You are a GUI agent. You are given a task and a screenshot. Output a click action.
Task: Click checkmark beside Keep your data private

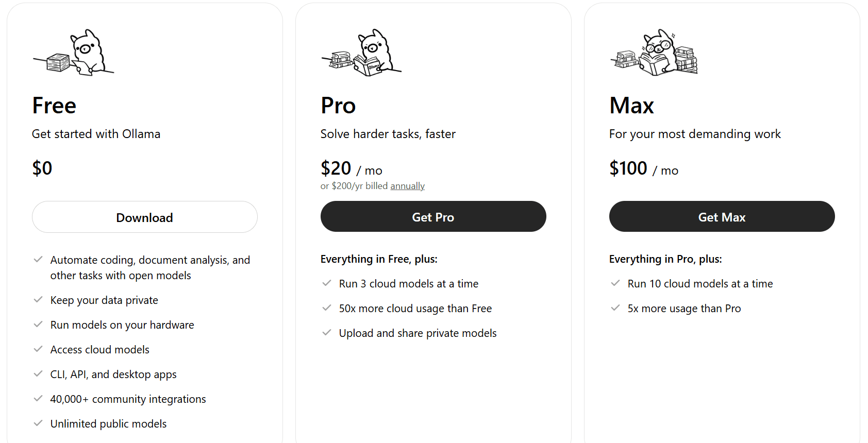point(38,300)
